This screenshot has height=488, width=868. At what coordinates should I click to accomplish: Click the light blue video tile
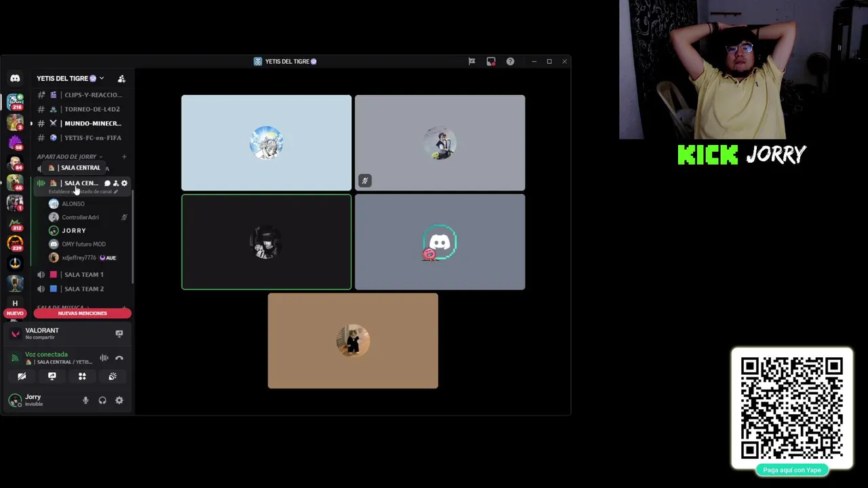tap(267, 143)
